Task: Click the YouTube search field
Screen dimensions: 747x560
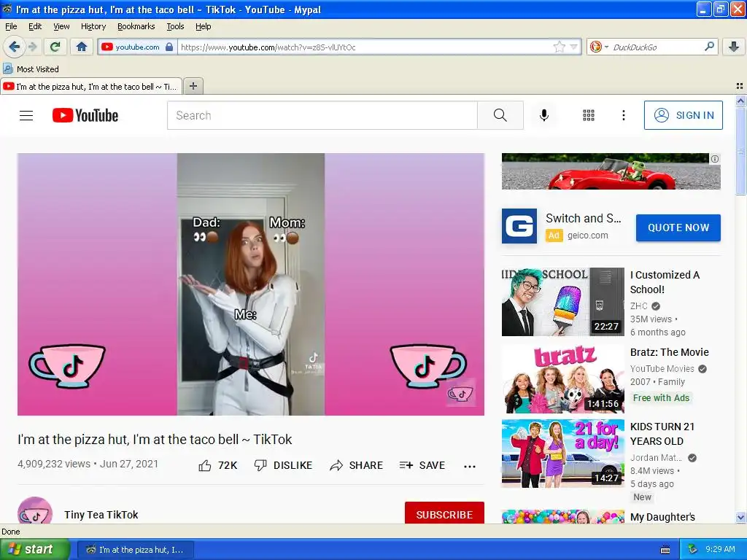Action: click(322, 115)
